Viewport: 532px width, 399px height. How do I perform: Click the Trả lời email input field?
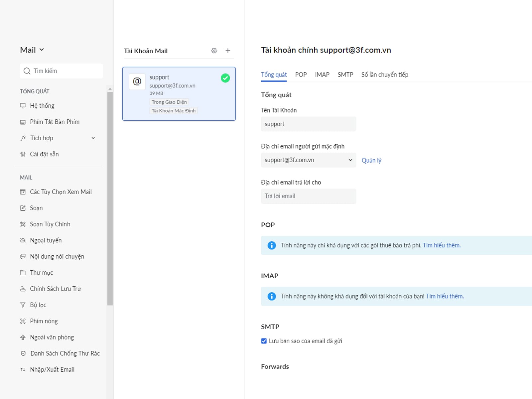click(309, 196)
